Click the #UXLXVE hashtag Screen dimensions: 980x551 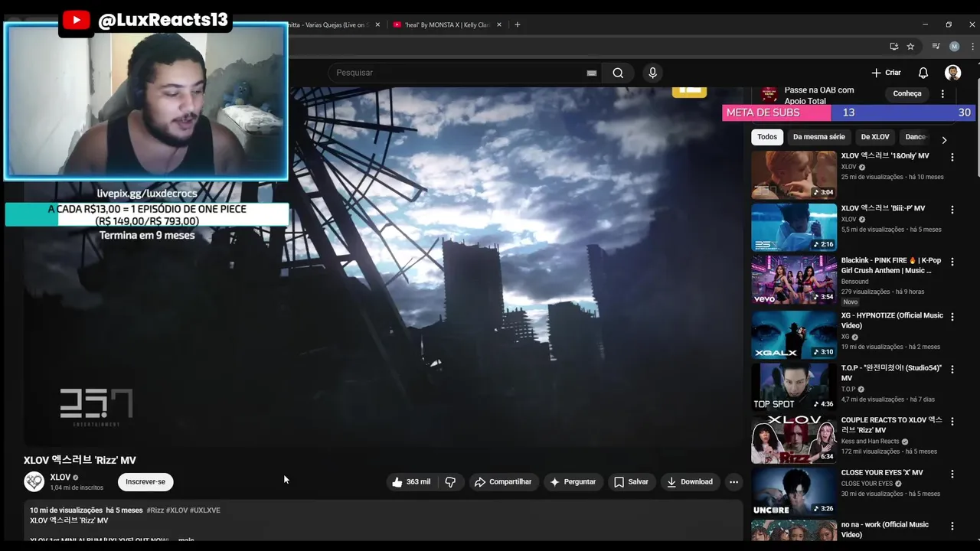[x=205, y=510]
